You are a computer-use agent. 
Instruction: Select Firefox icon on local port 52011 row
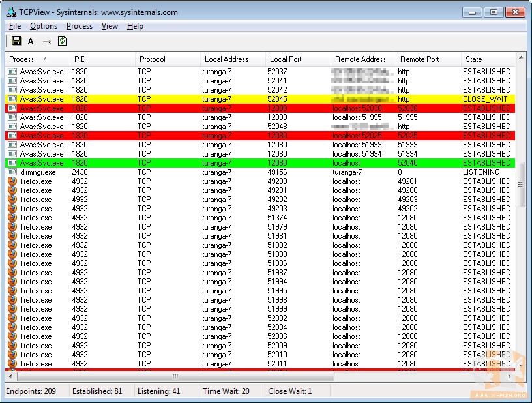(12, 364)
